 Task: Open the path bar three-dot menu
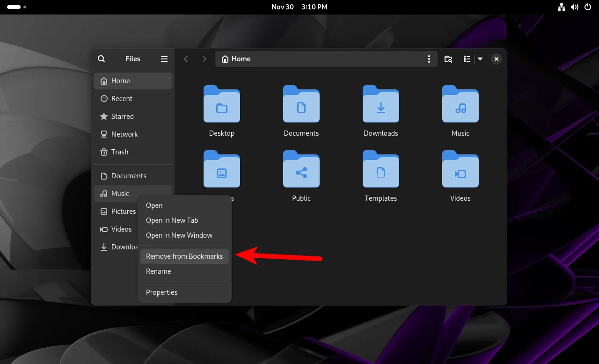point(429,59)
